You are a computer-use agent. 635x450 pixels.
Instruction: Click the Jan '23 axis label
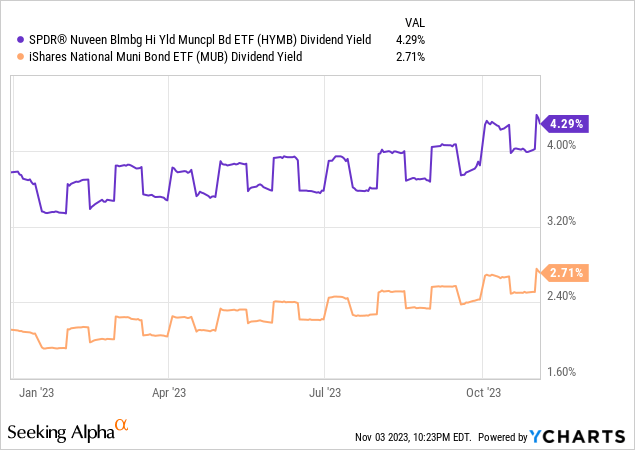[x=34, y=393]
